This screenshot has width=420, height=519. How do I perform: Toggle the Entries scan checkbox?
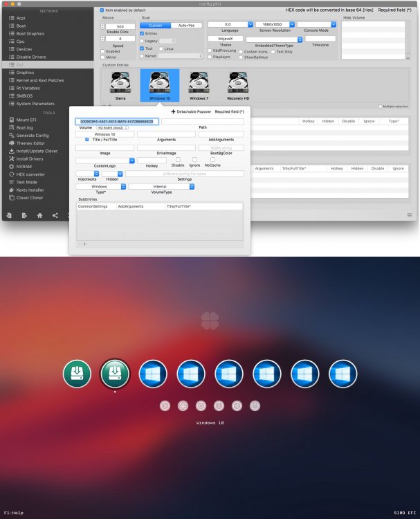click(142, 33)
